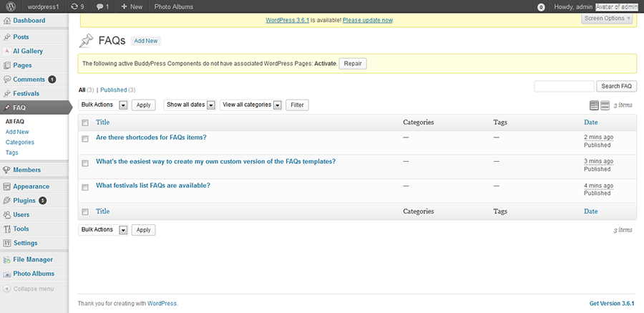The width and height of the screenshot is (644, 313).
Task: Click the File Manager icon in sidebar
Action: point(6,259)
